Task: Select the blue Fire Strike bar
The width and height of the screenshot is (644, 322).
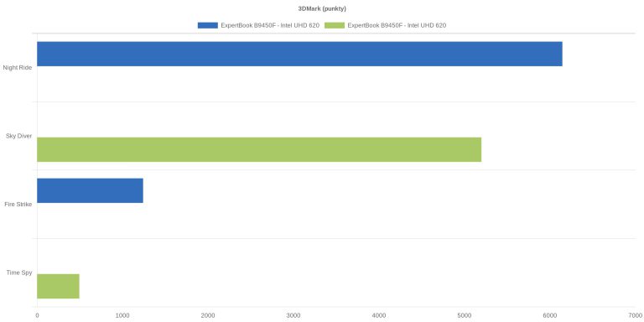Action: pos(91,190)
